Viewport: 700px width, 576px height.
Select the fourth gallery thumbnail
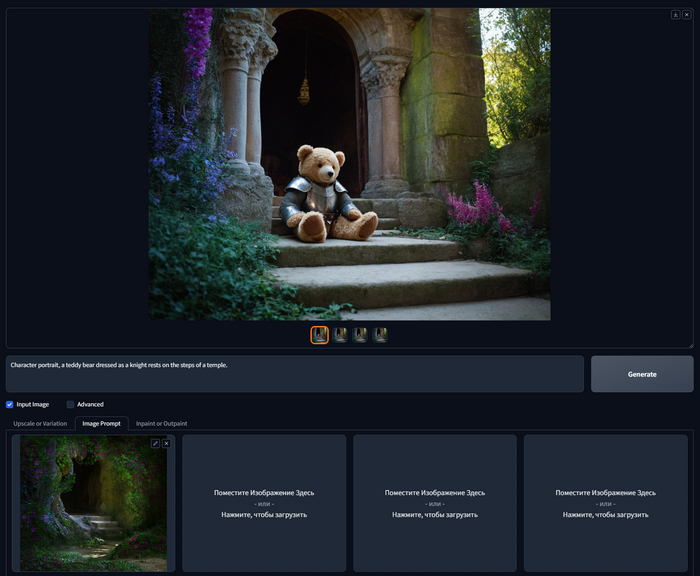click(x=380, y=335)
